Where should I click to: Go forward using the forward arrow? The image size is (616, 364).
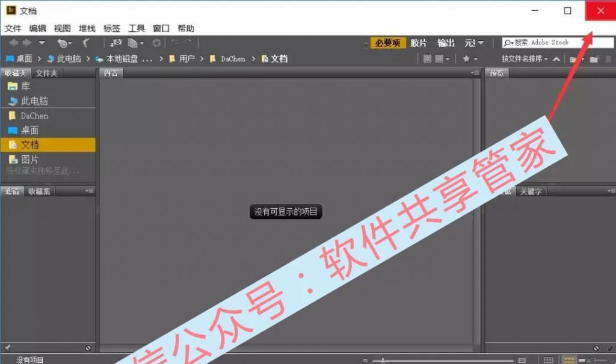(x=26, y=43)
